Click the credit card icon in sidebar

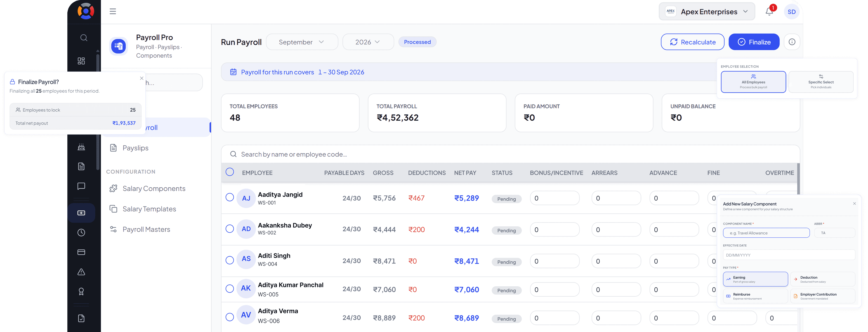click(81, 252)
